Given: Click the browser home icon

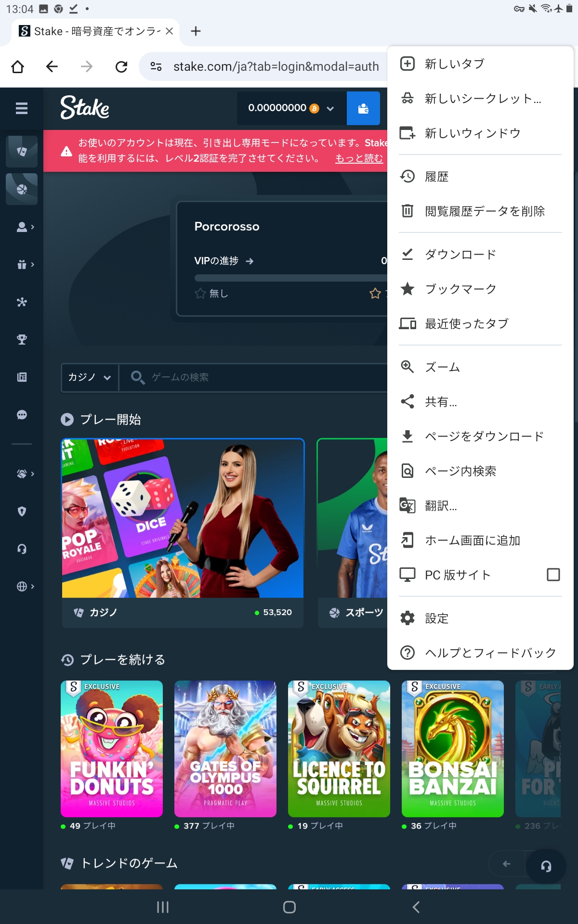Looking at the screenshot, I should [x=18, y=66].
